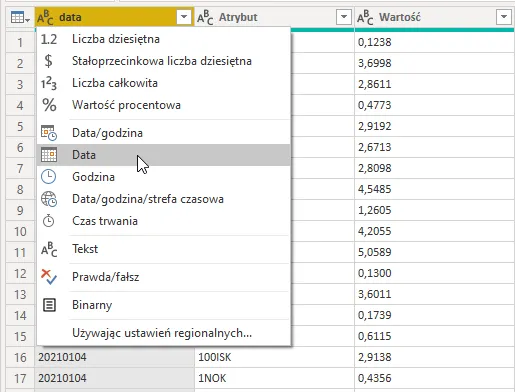Screen dimensions: 515x392
Task: Click the 100ISK cell
Action: pyautogui.click(x=274, y=357)
